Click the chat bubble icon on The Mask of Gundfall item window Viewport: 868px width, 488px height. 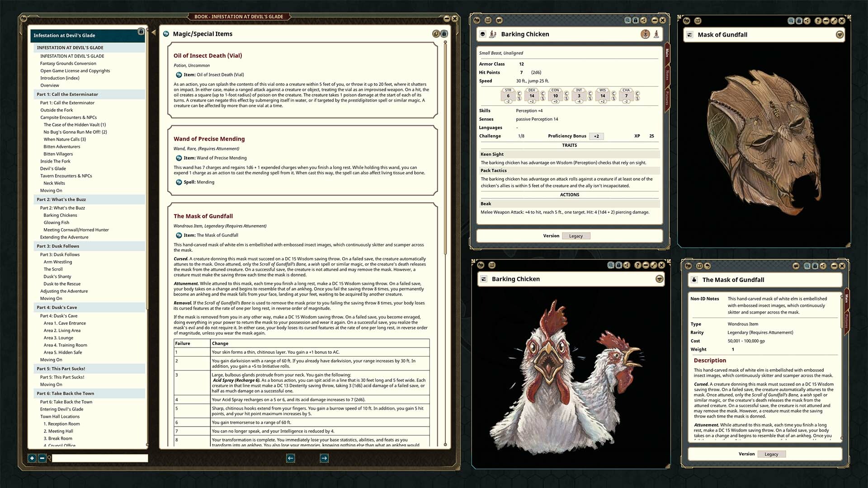click(796, 266)
